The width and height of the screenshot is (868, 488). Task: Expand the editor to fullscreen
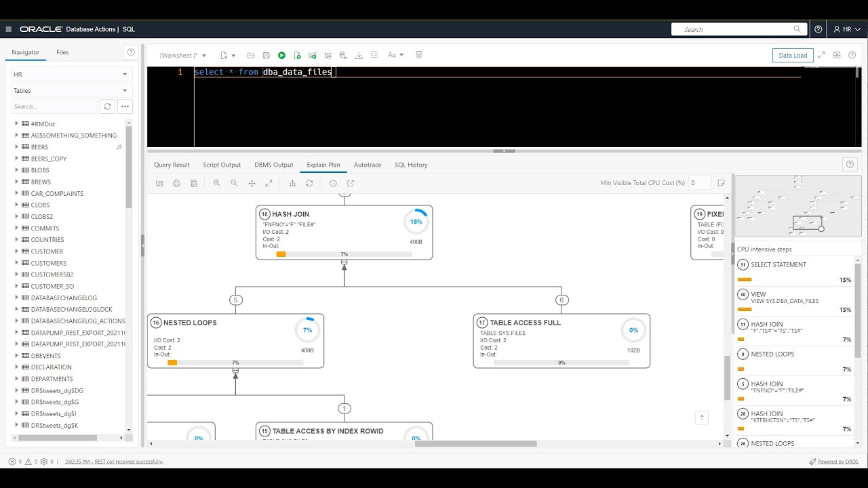coord(821,55)
